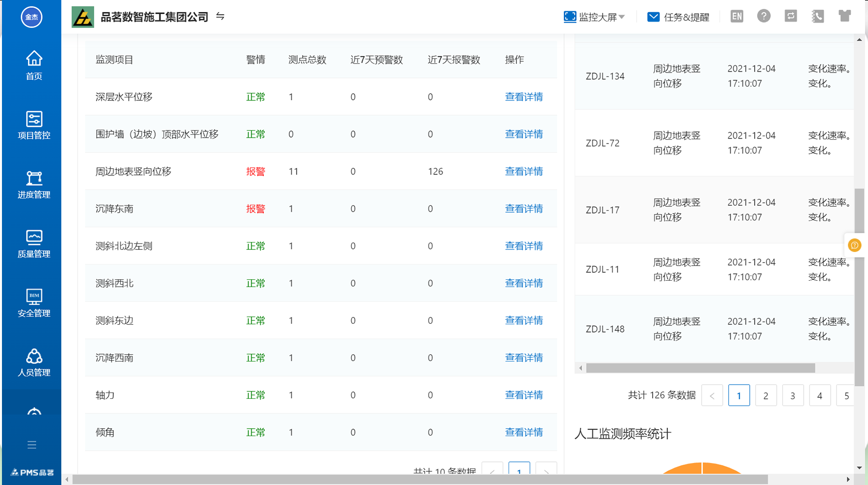Open the 质量管理 sidebar module
The width and height of the screenshot is (868, 485).
(x=33, y=244)
